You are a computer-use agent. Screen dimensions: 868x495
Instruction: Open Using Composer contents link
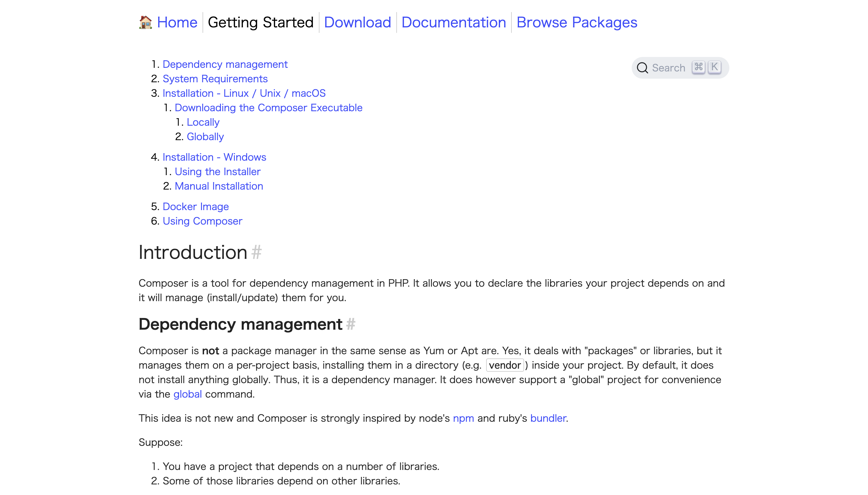click(x=203, y=221)
